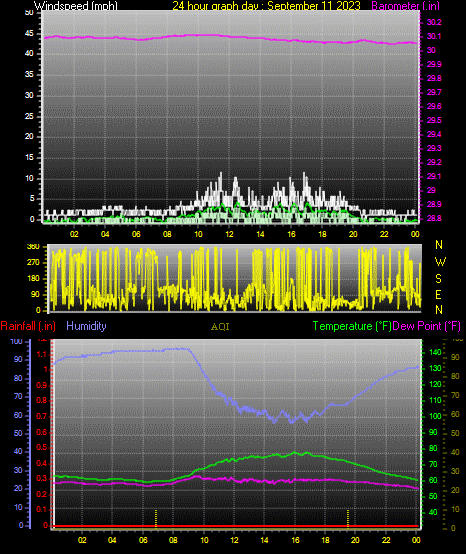The width and height of the screenshot is (466, 554).
Task: Click the 15 mark on windspeed axis
Action: click(29, 158)
